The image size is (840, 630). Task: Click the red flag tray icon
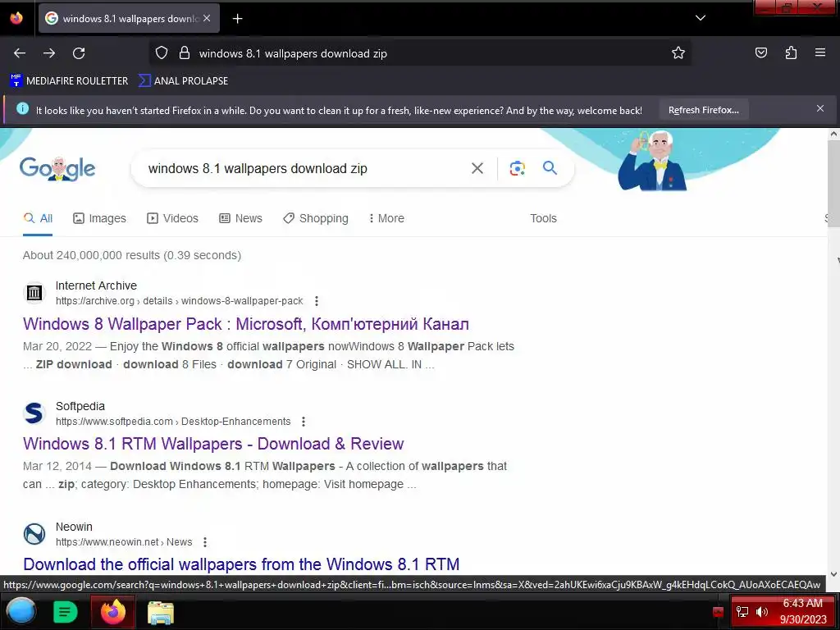tap(718, 612)
